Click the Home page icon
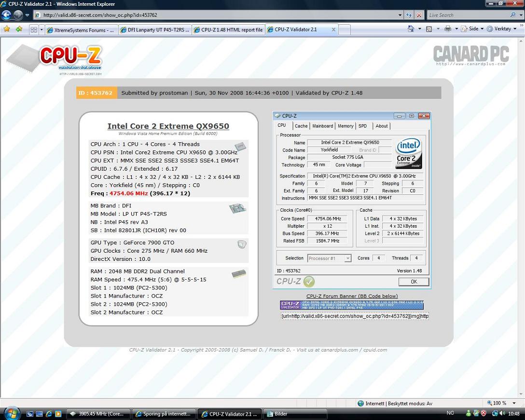The width and height of the screenshot is (525, 420). (x=411, y=29)
